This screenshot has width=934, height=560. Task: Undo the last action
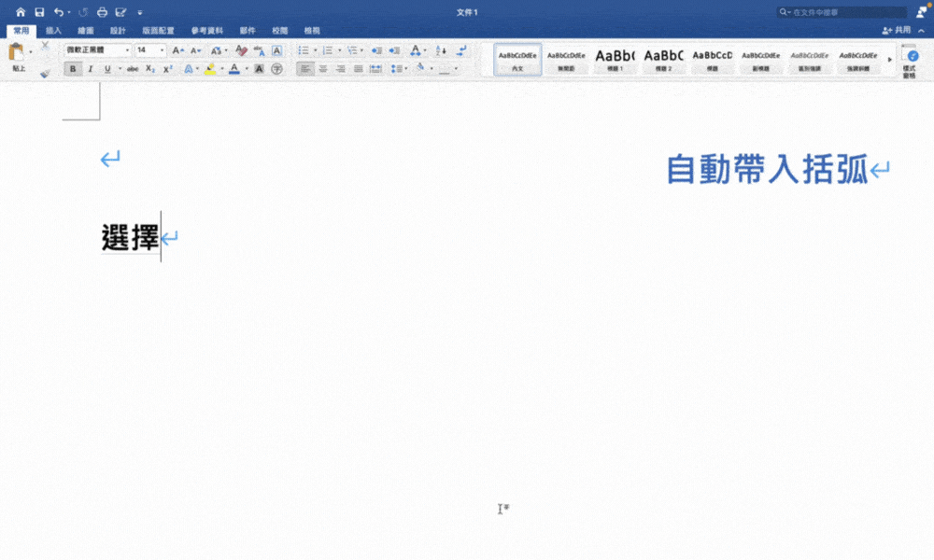(58, 12)
